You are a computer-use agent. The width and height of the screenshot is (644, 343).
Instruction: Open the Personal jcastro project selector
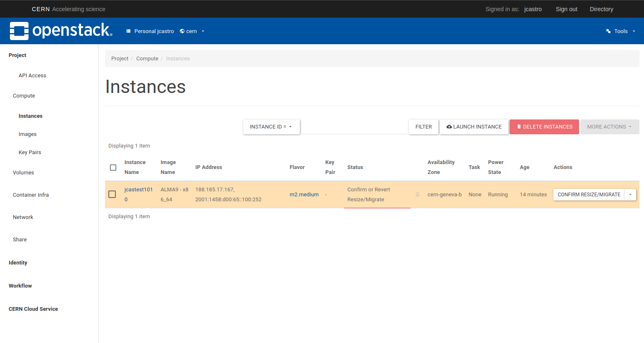tap(150, 31)
